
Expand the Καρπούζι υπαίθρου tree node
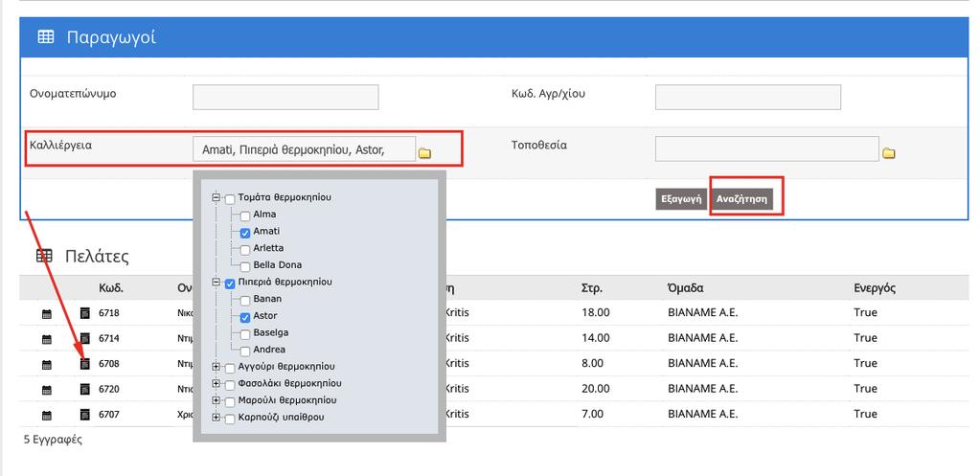pos(217,418)
